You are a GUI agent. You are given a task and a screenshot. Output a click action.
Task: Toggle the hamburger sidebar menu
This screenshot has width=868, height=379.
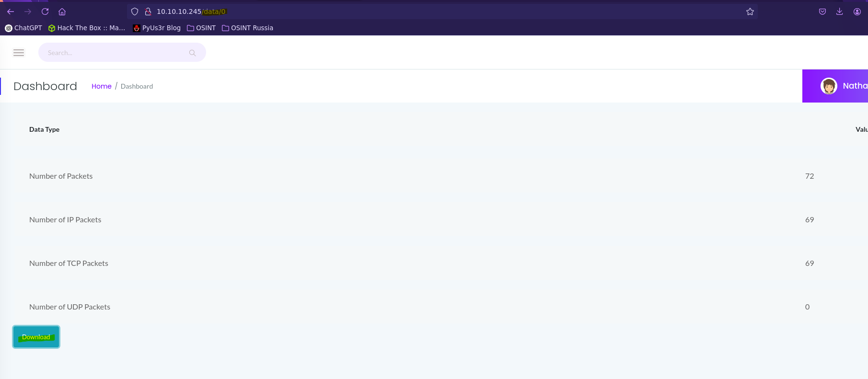[x=19, y=53]
